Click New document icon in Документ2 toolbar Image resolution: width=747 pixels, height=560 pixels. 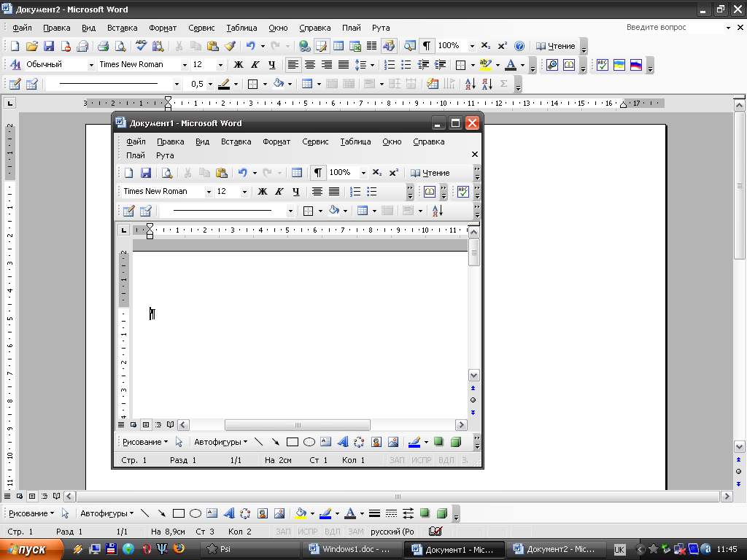15,46
